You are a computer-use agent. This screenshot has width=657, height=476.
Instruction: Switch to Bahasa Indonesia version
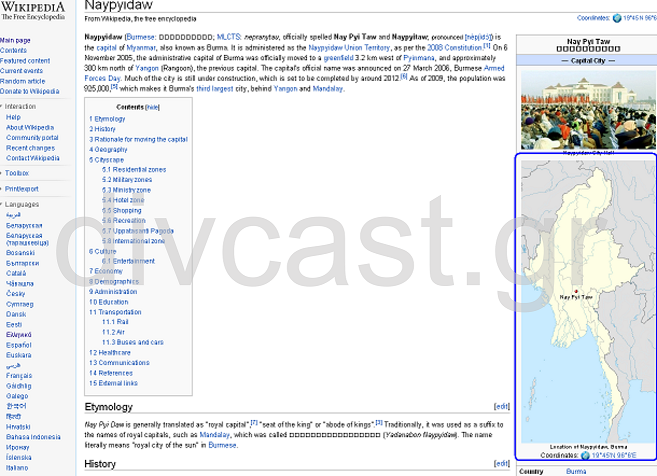tap(33, 437)
